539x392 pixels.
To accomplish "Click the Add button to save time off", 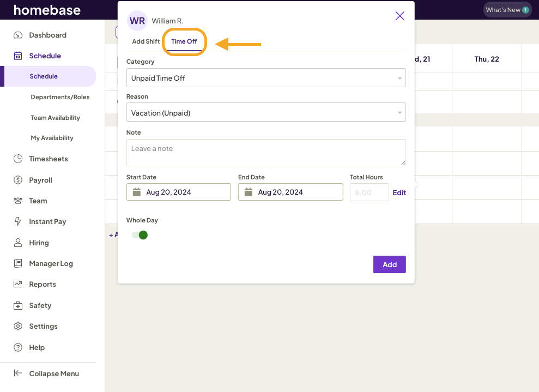I will (389, 264).
